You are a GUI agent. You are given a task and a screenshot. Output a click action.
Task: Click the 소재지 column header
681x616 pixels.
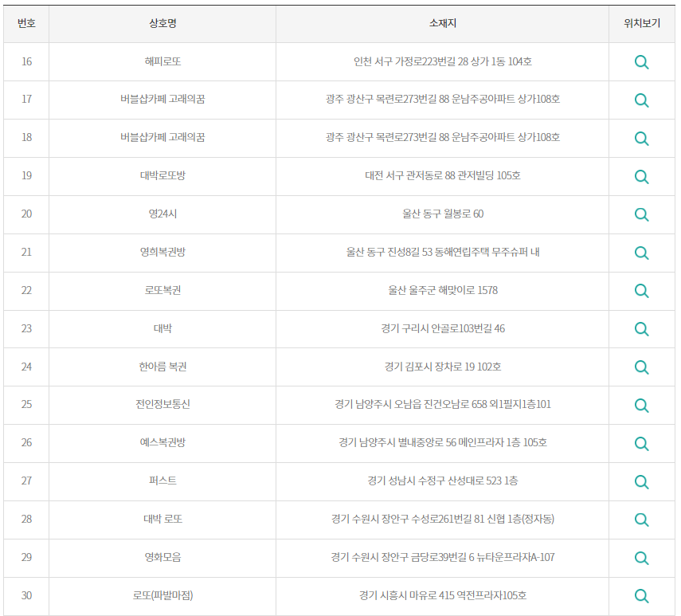point(442,23)
